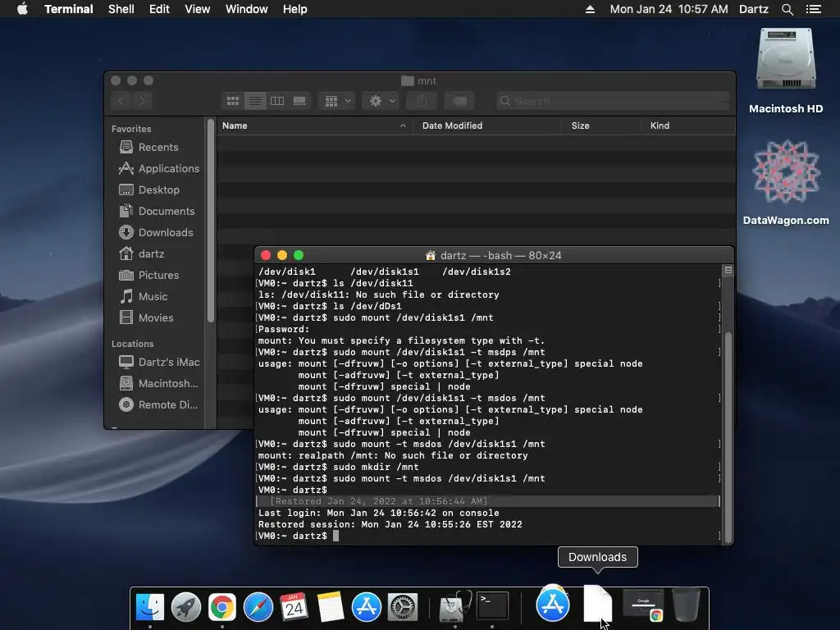Open Calendar icon showing 24
The height and width of the screenshot is (630, 840).
(294, 607)
